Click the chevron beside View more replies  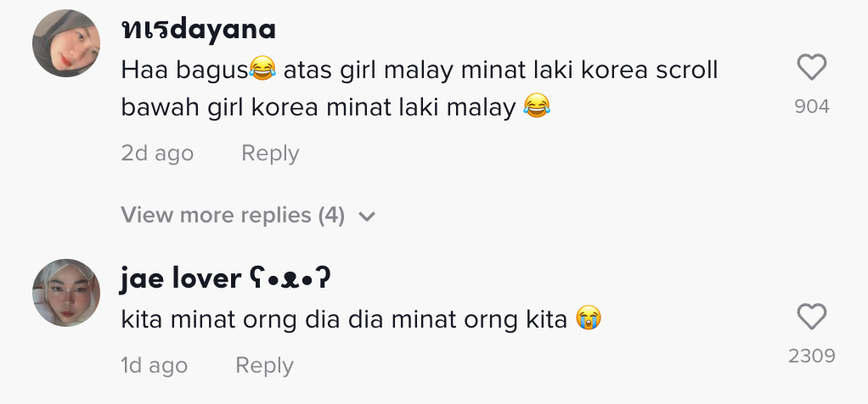point(367,216)
